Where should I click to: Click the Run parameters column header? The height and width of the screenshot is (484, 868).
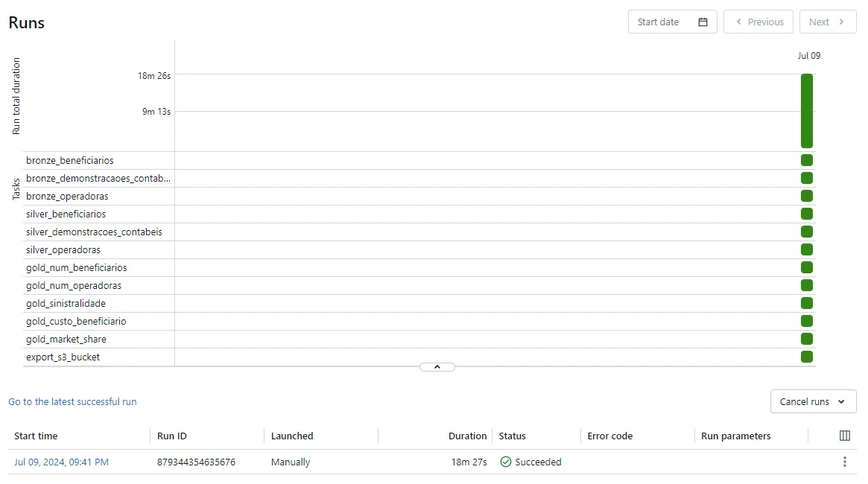click(735, 436)
